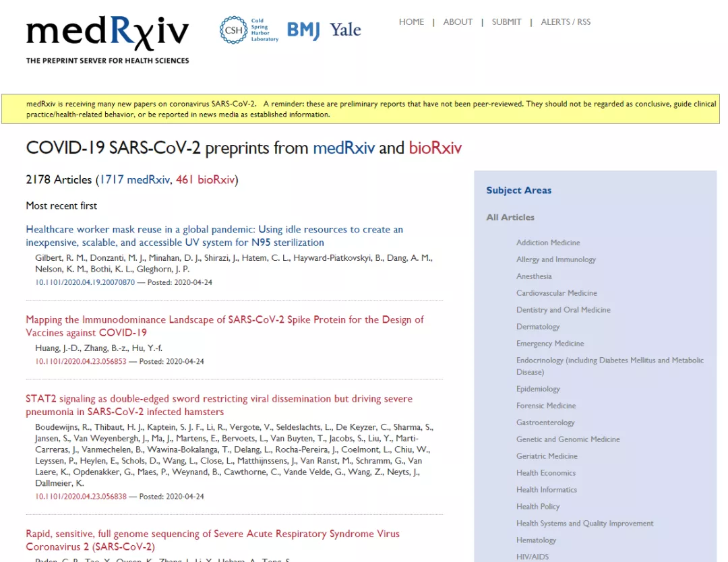The image size is (728, 562).
Task: Click 'THE PREPRINT SERVER FOR HEALTH SCIENCES' tagline
Action: [x=107, y=61]
